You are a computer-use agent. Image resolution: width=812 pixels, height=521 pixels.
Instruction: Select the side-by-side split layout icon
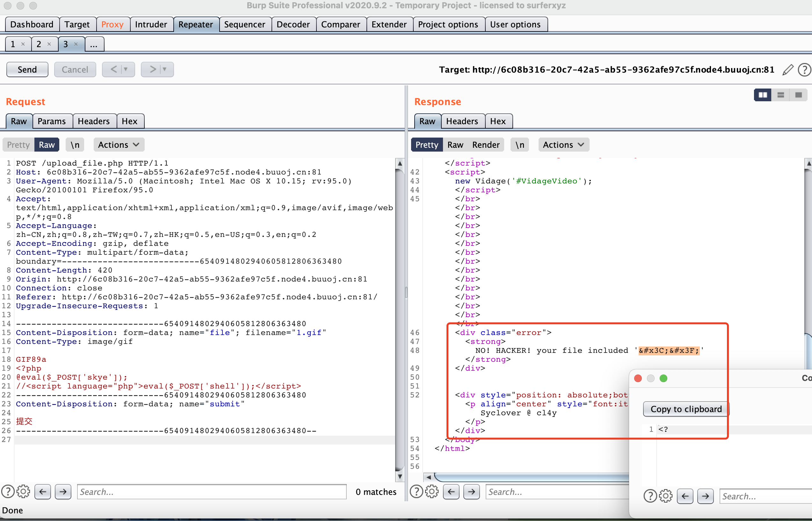tap(763, 95)
